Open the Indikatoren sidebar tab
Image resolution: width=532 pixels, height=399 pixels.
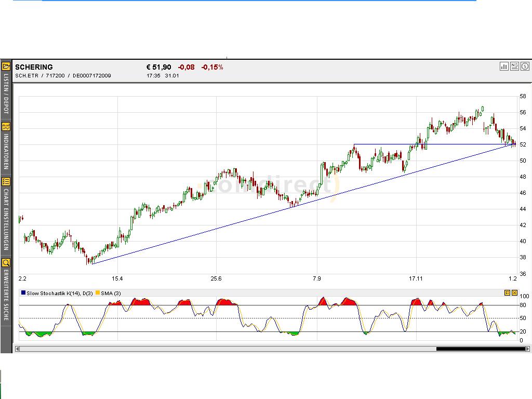click(x=6, y=147)
